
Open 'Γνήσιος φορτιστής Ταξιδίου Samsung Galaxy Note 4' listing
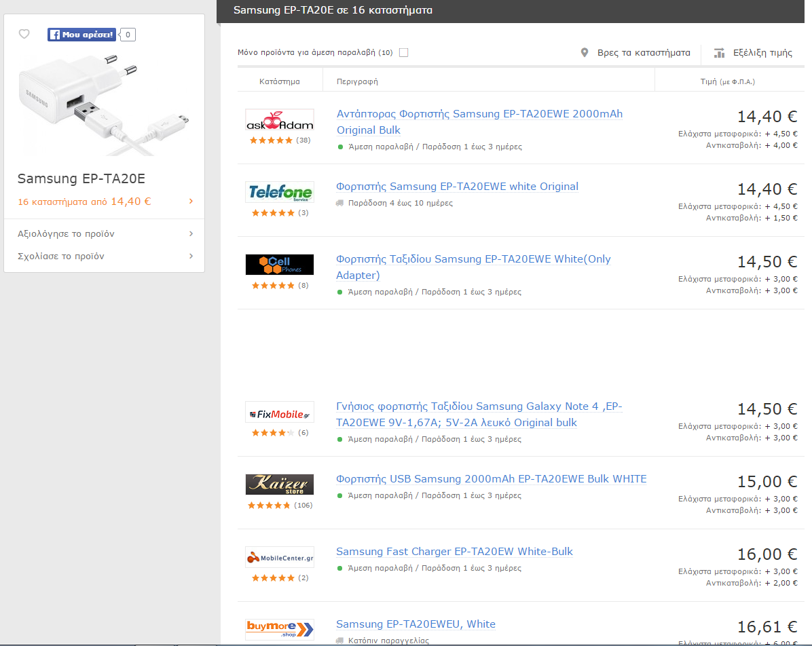click(479, 414)
